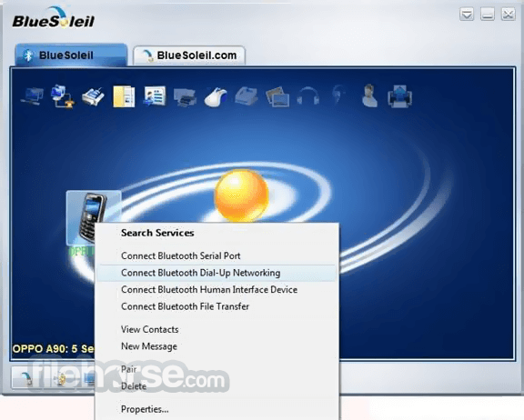Open the File Transfer folder icon
The width and height of the screenshot is (524, 420).
point(124,96)
